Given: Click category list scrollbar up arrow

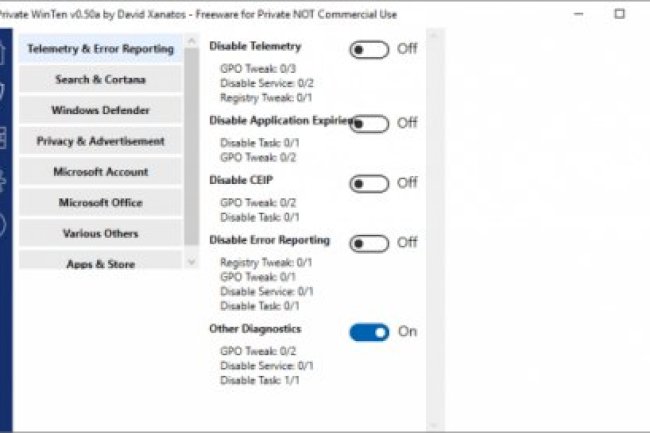Looking at the screenshot, I should (192, 41).
